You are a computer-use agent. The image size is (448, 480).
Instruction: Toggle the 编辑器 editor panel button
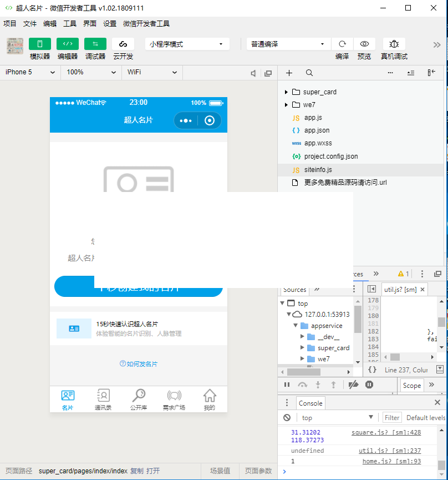68,44
